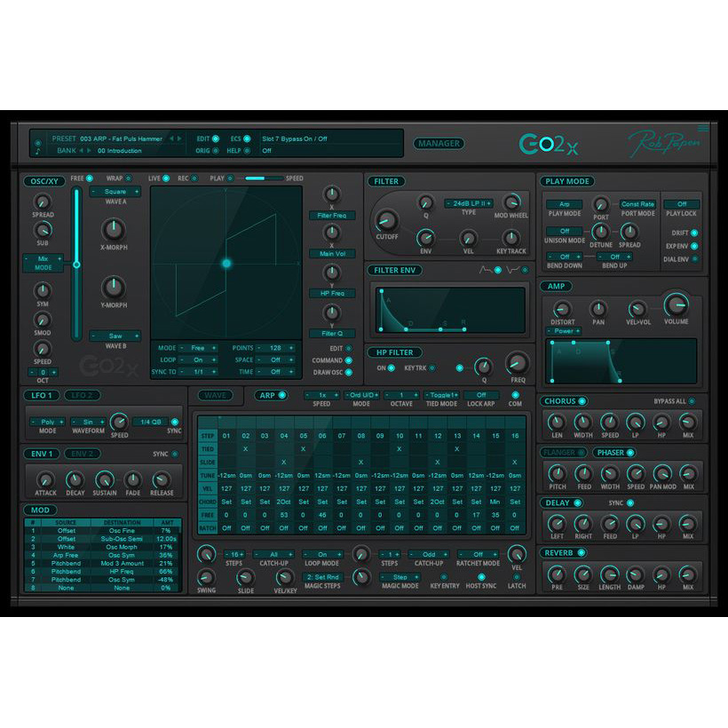Click the XY PLAY SPEED slider
The height and width of the screenshot is (728, 728).
tap(264, 178)
